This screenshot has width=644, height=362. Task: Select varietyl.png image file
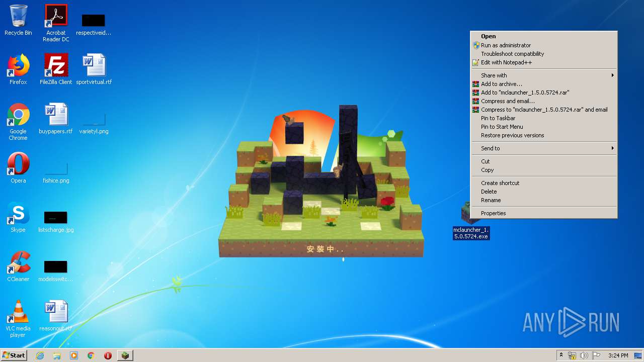coord(94,124)
